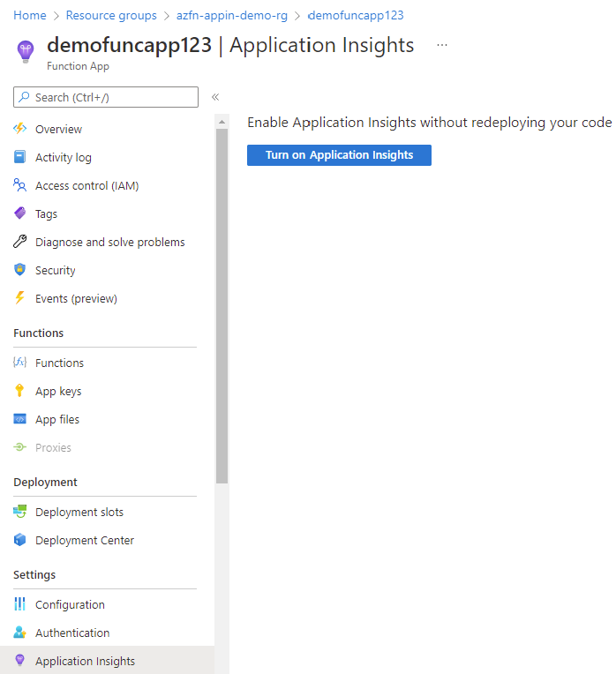Click the Settings section heading
The width and height of the screenshot is (616, 674).
[x=34, y=574]
